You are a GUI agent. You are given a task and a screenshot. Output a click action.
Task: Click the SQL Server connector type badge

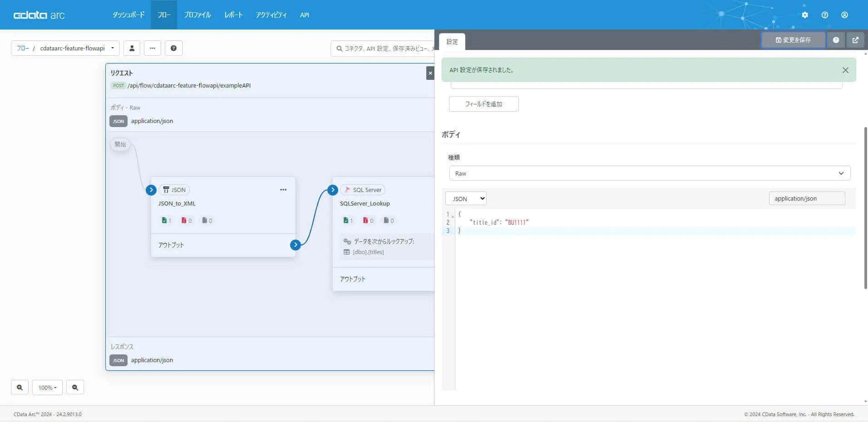[x=363, y=190]
